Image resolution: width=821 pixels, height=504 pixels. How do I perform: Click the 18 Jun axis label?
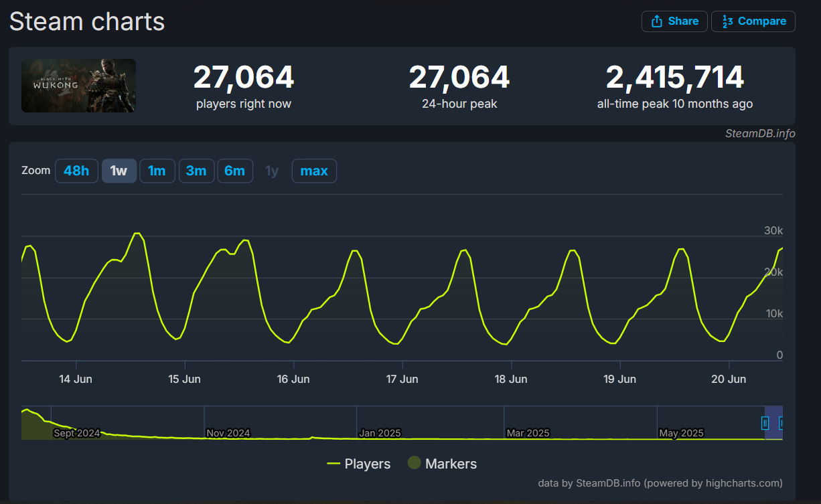pyautogui.click(x=511, y=379)
